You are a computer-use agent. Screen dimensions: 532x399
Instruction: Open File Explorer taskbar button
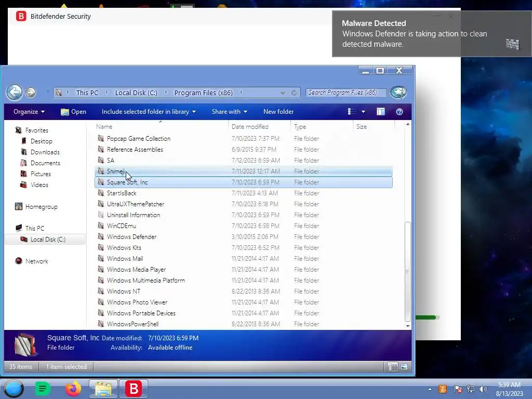coord(103,389)
